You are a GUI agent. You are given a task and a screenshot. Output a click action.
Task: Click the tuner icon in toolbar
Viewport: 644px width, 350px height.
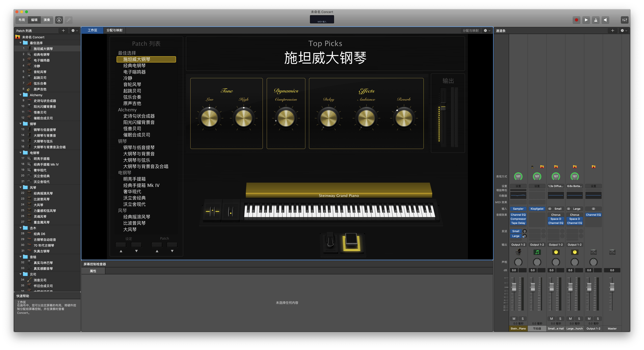tap(69, 20)
